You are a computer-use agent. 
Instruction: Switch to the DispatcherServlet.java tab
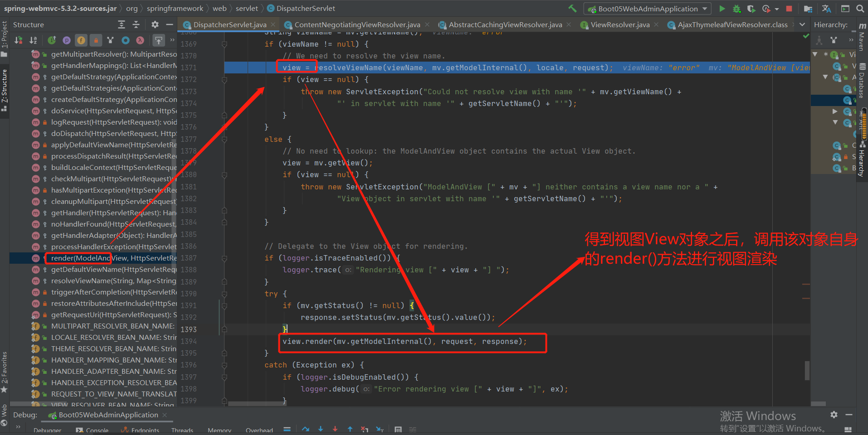[230, 24]
